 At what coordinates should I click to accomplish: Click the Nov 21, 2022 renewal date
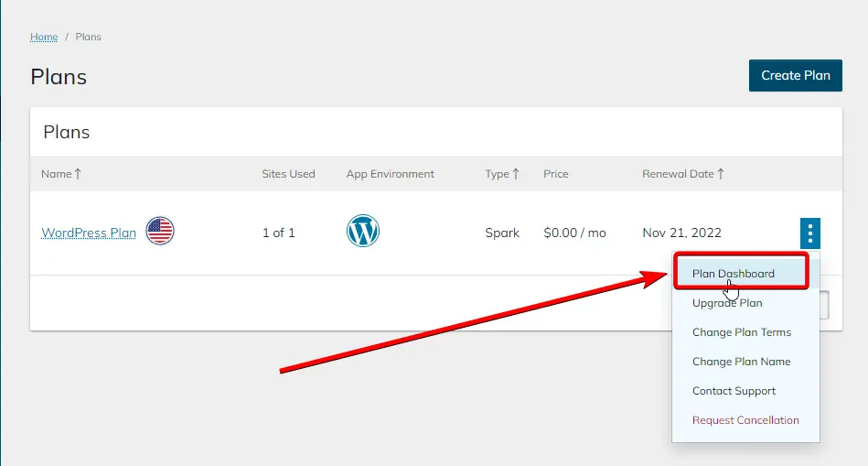coord(681,233)
